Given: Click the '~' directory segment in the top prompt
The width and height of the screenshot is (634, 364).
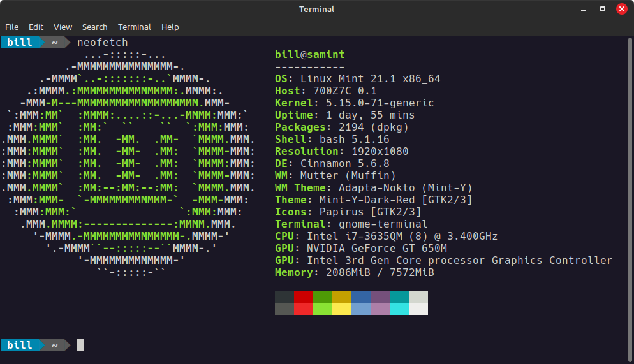Looking at the screenshot, I should 55,43.
